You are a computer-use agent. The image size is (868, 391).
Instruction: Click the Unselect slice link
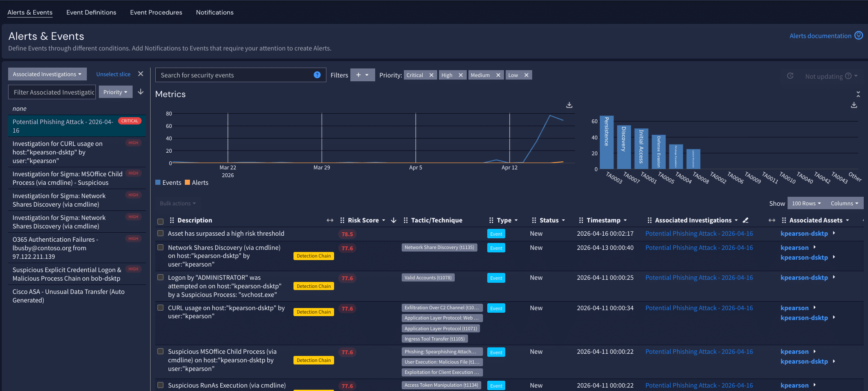113,74
